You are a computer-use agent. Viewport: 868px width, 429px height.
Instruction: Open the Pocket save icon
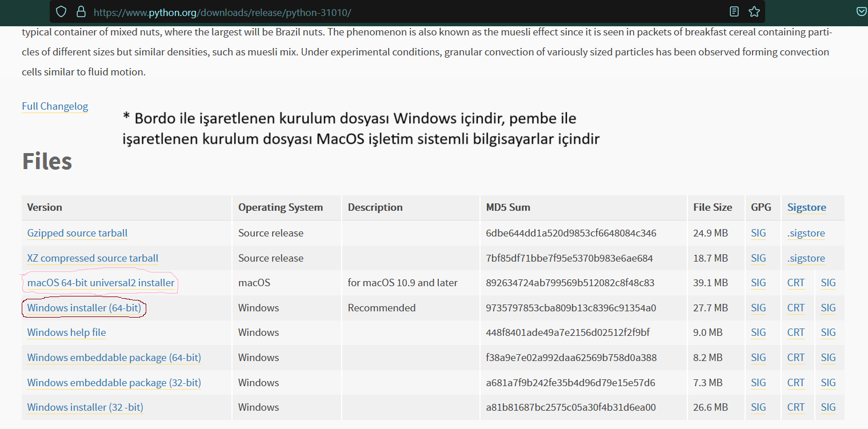(862, 11)
